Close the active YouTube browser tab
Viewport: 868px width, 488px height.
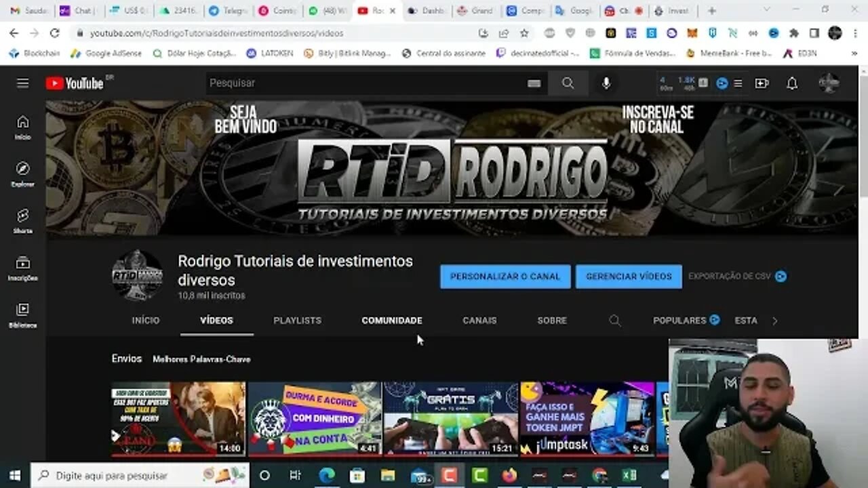click(392, 11)
